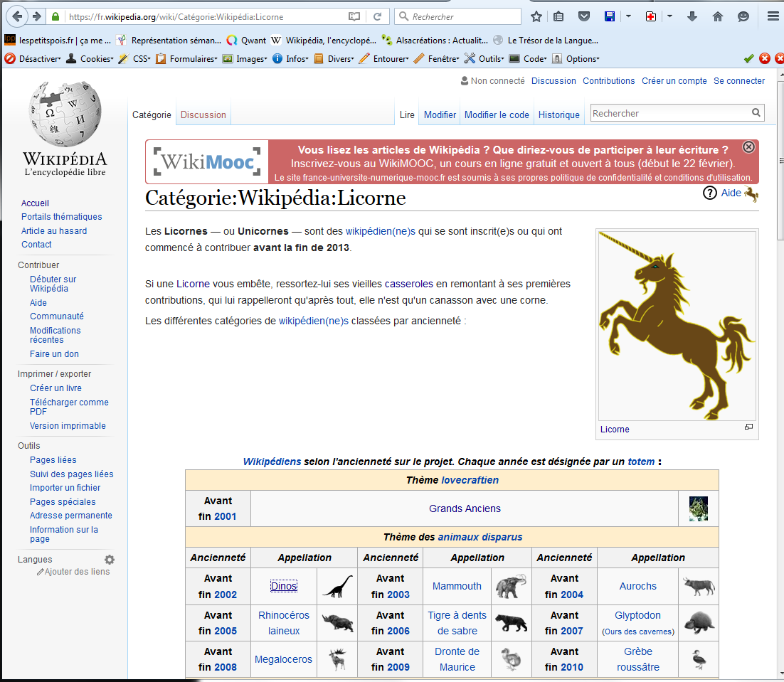Close the WikiMOOC banner
The image size is (784, 682).
point(748,147)
